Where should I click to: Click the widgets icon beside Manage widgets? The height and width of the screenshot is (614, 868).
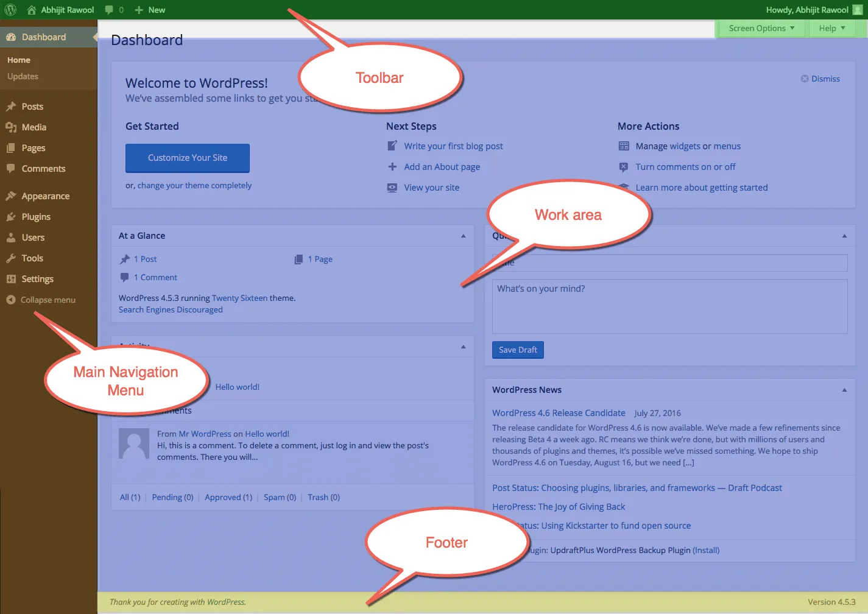[624, 146]
